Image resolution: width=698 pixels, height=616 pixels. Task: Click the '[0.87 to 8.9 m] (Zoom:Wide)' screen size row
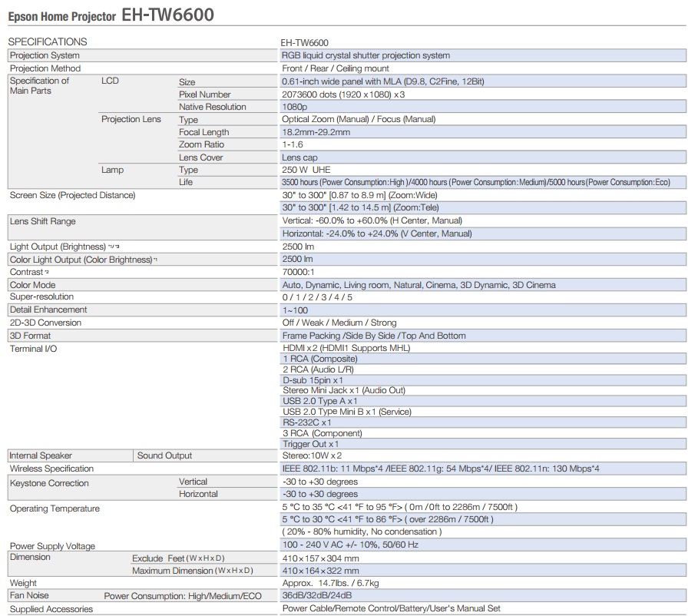coord(359,195)
